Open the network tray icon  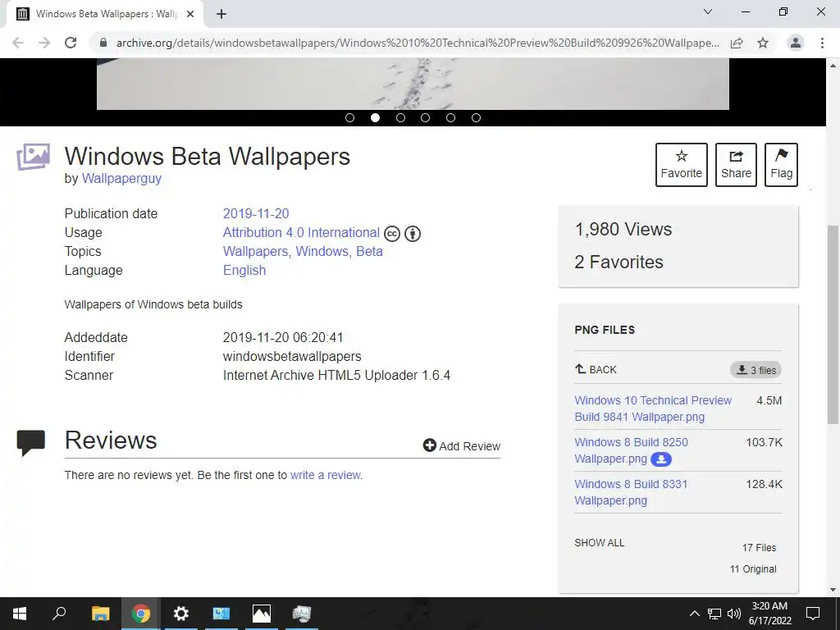[x=714, y=614]
